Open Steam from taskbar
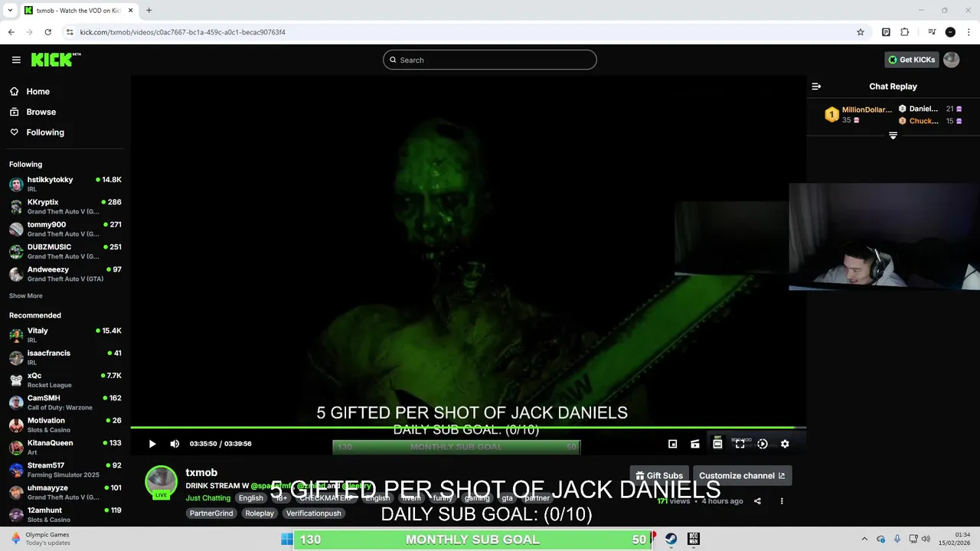This screenshot has width=980, height=551. coord(671,539)
